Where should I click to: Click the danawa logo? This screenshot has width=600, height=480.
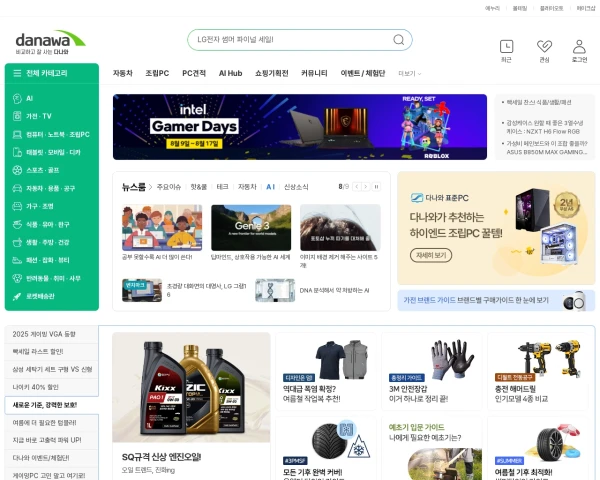click(x=50, y=42)
